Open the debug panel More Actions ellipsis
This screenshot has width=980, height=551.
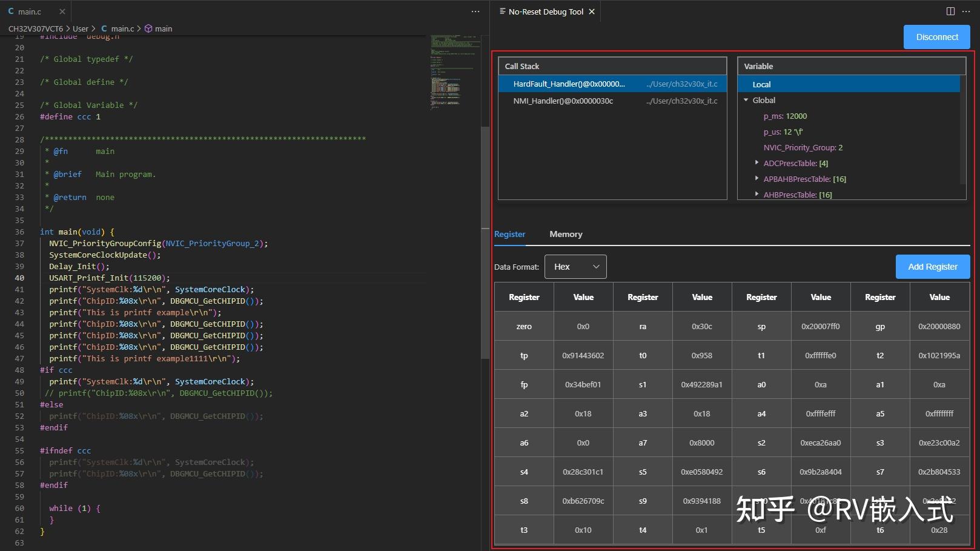tap(967, 11)
